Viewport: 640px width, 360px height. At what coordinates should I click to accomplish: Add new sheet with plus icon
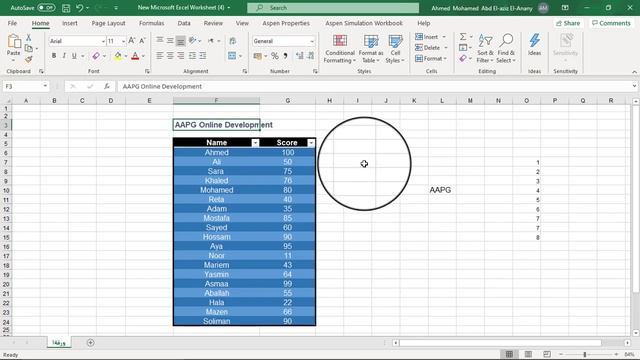coord(91,343)
